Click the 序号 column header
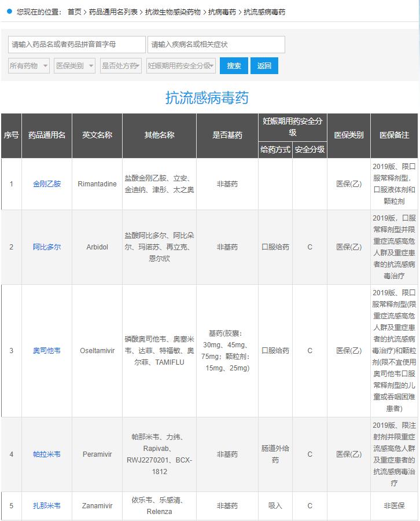 (12, 135)
